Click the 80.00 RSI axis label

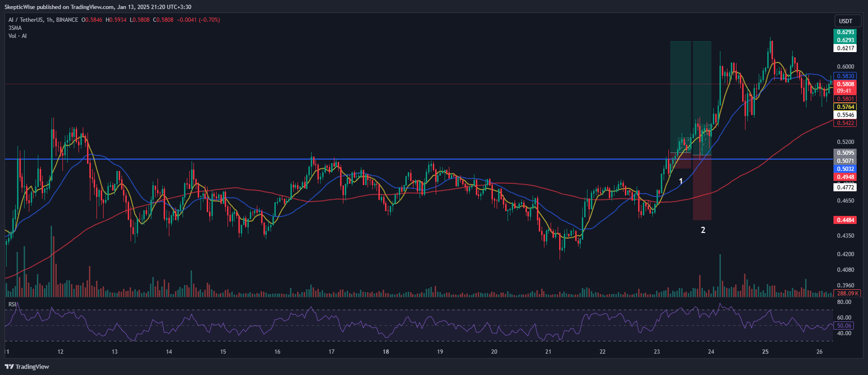(x=844, y=302)
